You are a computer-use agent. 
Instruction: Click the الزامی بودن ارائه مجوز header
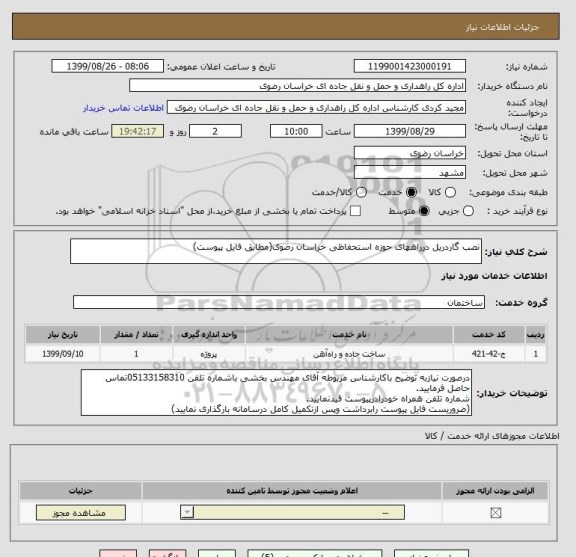point(495,490)
